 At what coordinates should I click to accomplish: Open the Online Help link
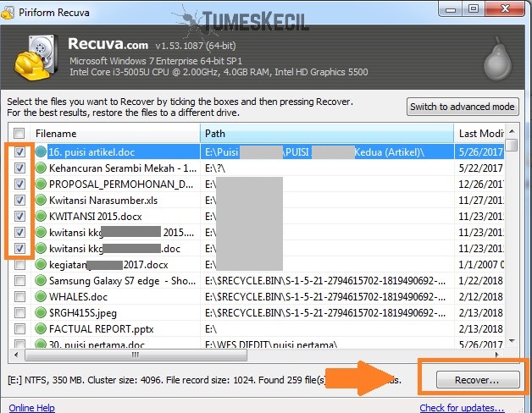coord(31,408)
